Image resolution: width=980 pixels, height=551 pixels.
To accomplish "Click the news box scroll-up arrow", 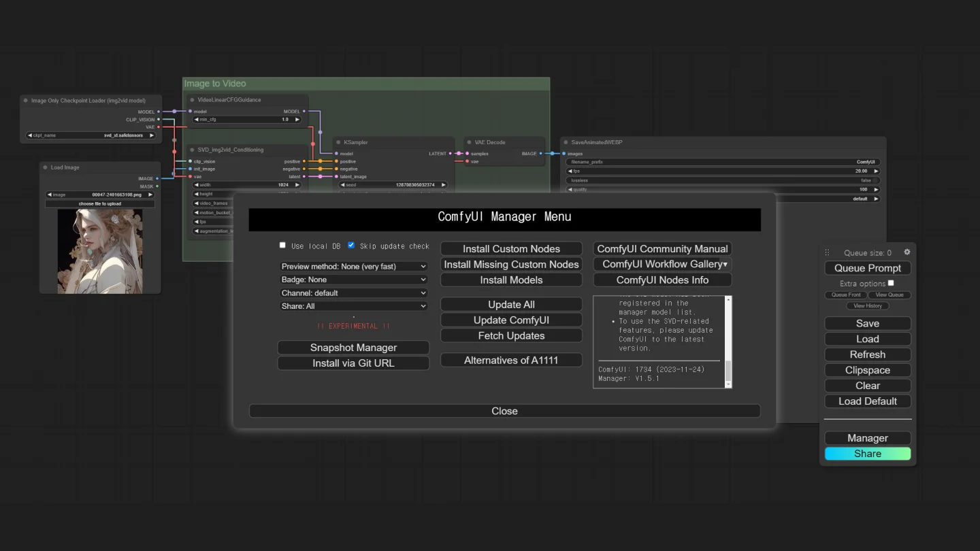I will coord(728,299).
